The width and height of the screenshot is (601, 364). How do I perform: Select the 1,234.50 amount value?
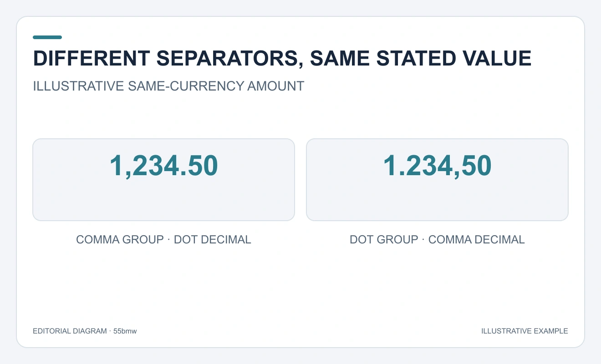coord(164,166)
